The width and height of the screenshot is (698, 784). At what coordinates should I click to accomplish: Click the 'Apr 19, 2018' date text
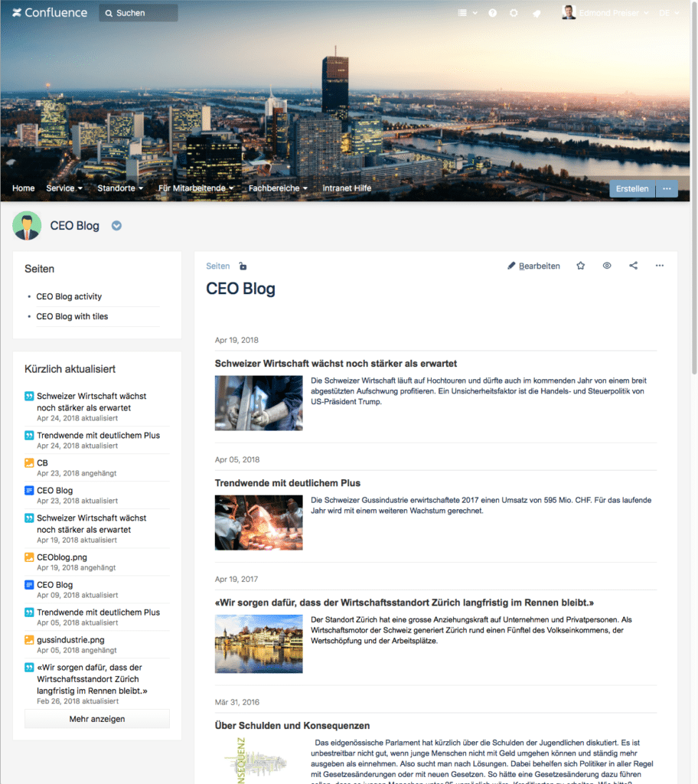tap(236, 340)
